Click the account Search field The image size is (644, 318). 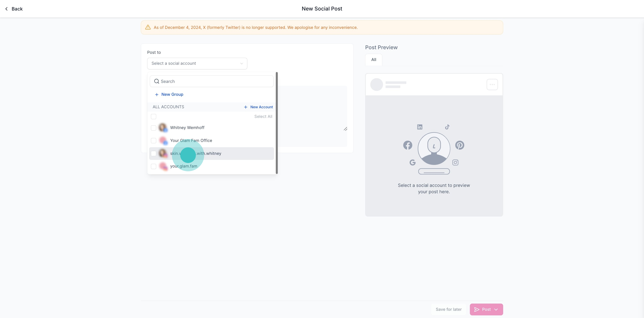[x=212, y=81]
